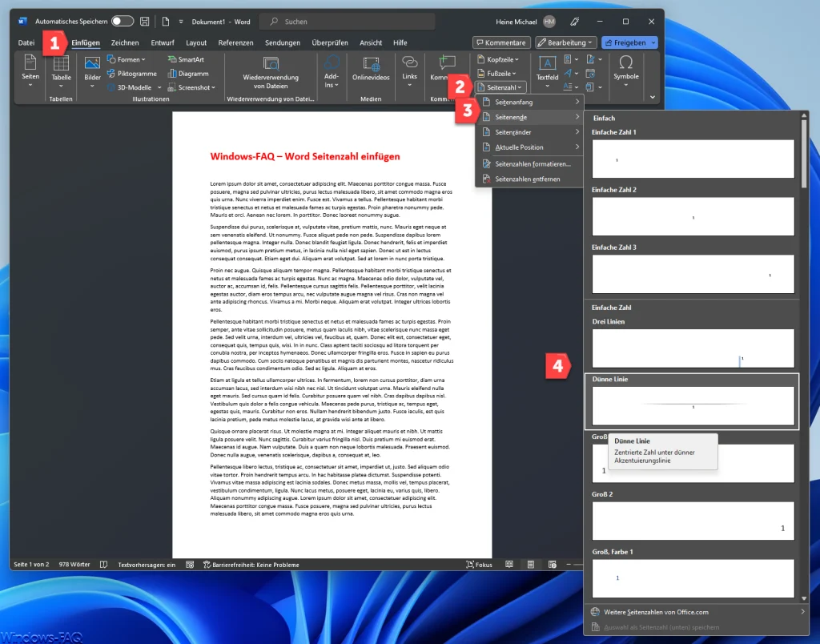
Task: Click the Kommentare button
Action: click(501, 43)
